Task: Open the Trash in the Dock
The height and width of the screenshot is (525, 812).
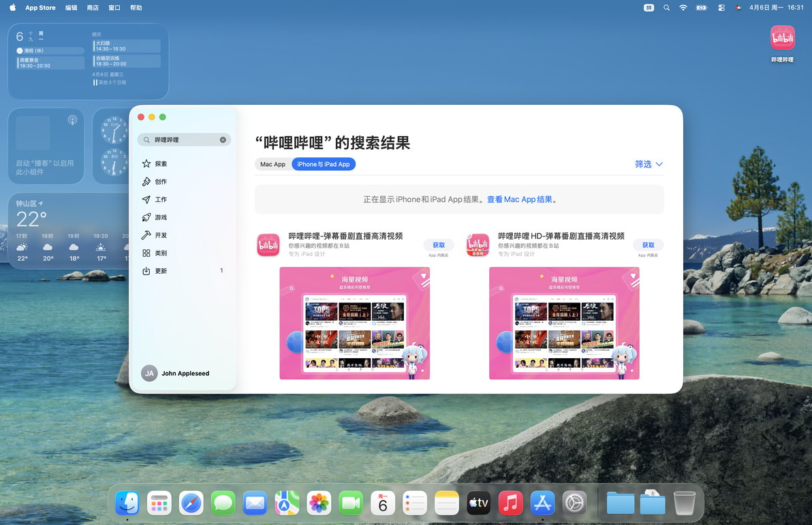Action: (x=684, y=503)
